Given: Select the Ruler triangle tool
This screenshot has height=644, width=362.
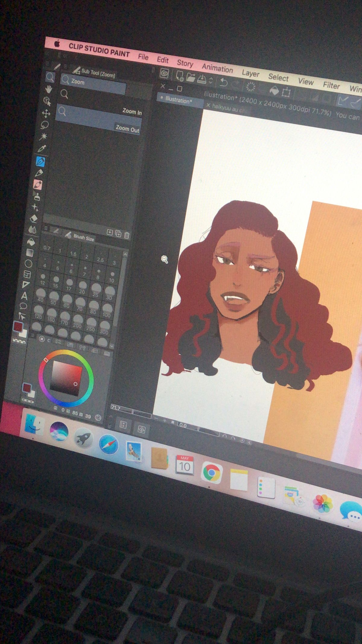Looking at the screenshot, I should [26, 285].
